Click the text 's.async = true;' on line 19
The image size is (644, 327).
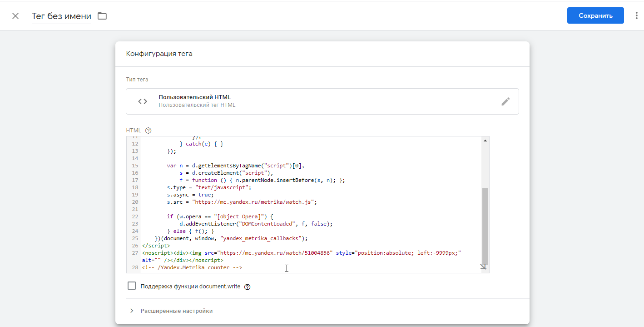(190, 195)
